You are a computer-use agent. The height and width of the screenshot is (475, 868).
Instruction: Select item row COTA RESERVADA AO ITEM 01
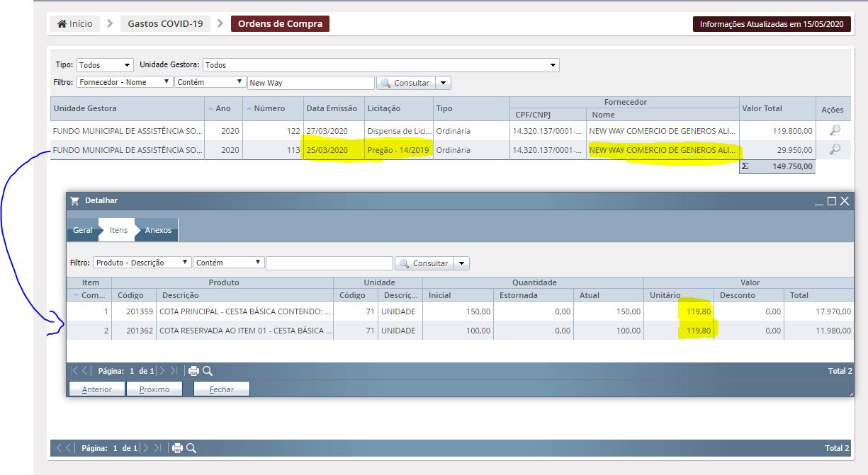tap(461, 331)
